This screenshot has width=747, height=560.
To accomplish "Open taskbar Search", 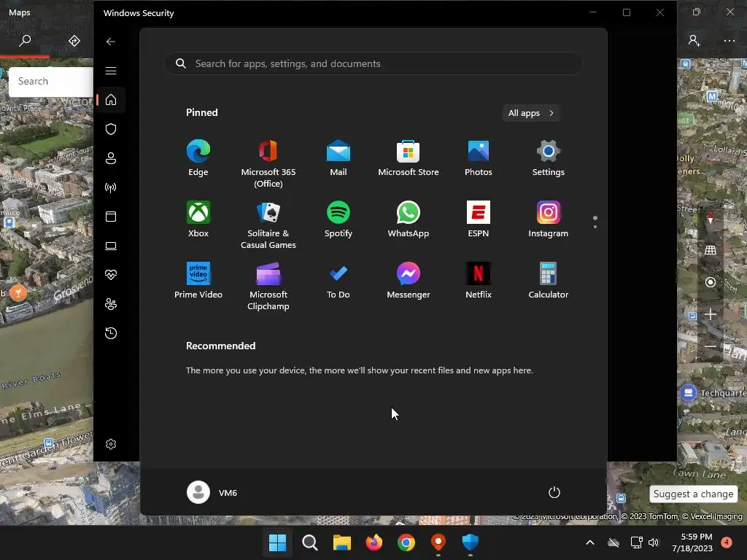I will click(309, 542).
